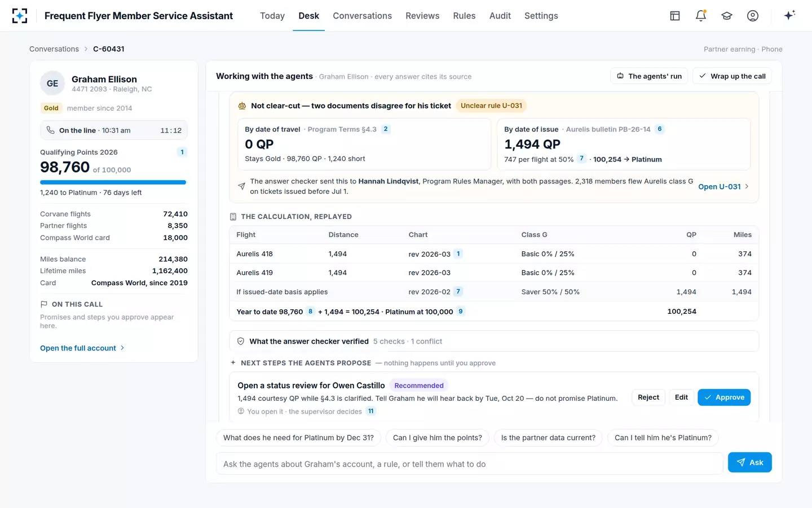Click the app logo icon
Image resolution: width=812 pixels, height=508 pixels.
pyautogui.click(x=20, y=16)
